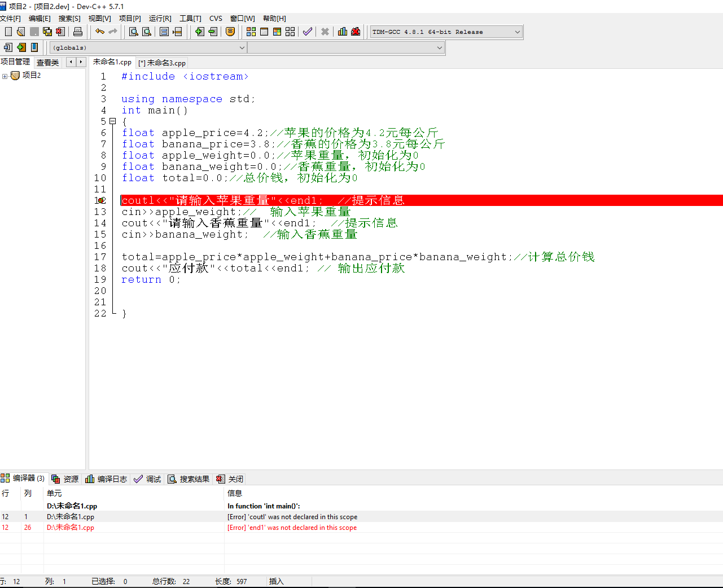
Task: Click the Debug checkmark toolbar icon
Action: click(307, 32)
